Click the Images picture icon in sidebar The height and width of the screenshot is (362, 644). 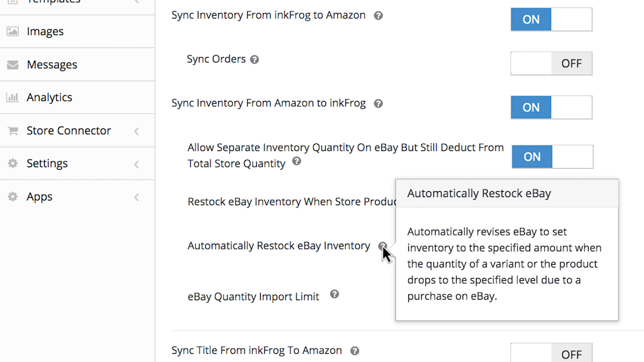click(13, 31)
